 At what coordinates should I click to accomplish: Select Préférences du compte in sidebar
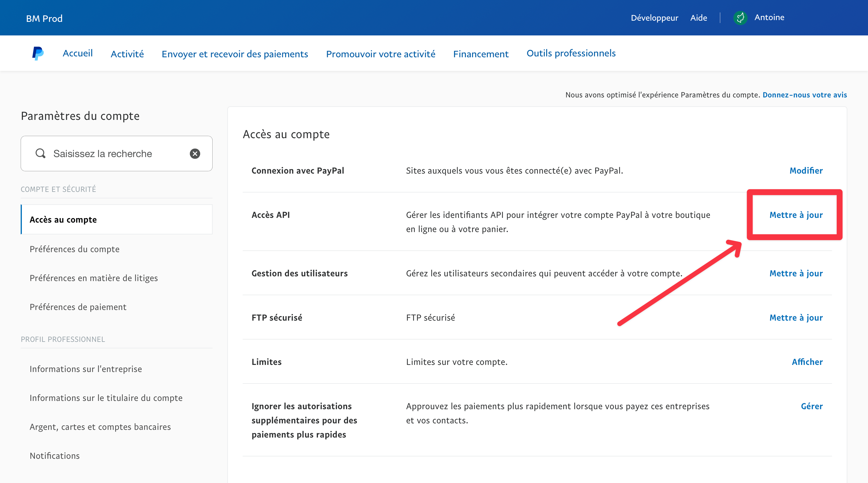(74, 249)
